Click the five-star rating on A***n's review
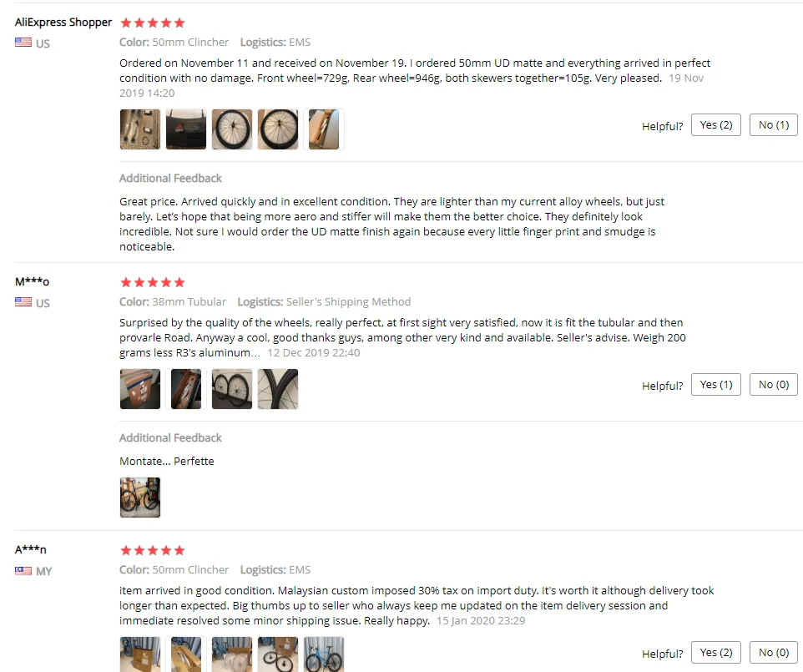The image size is (803, 672). coord(153,551)
